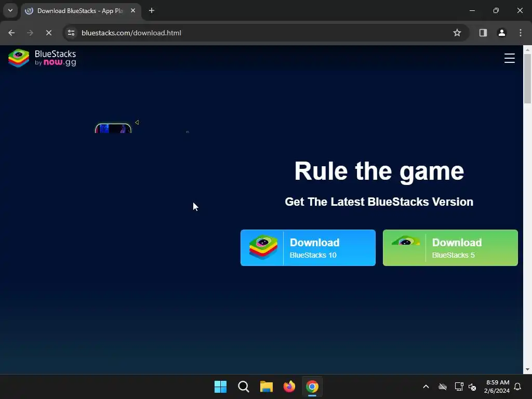
Task: Open a new browser tab
Action: [152, 11]
